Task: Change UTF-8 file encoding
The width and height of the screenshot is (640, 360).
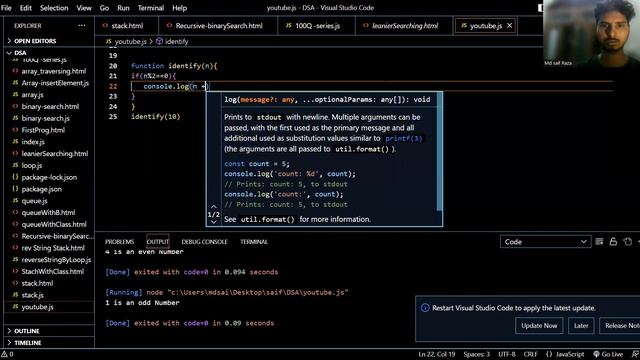Action: 507,354
